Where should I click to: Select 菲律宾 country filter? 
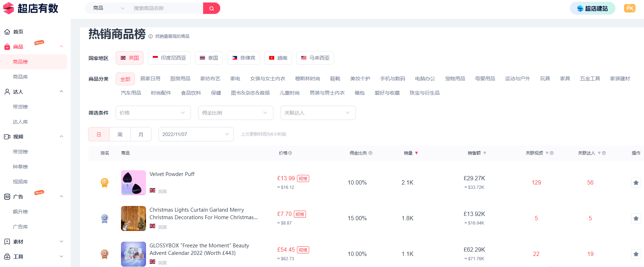243,58
